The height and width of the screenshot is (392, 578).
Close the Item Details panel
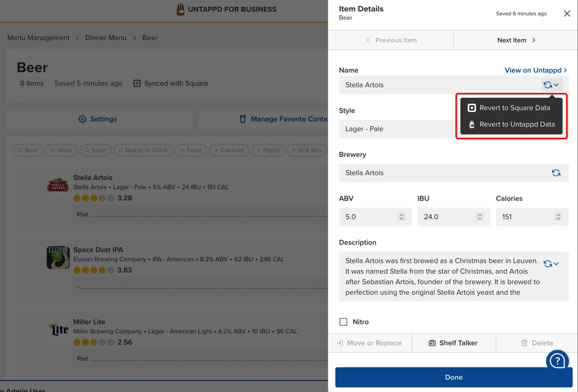[x=567, y=14]
